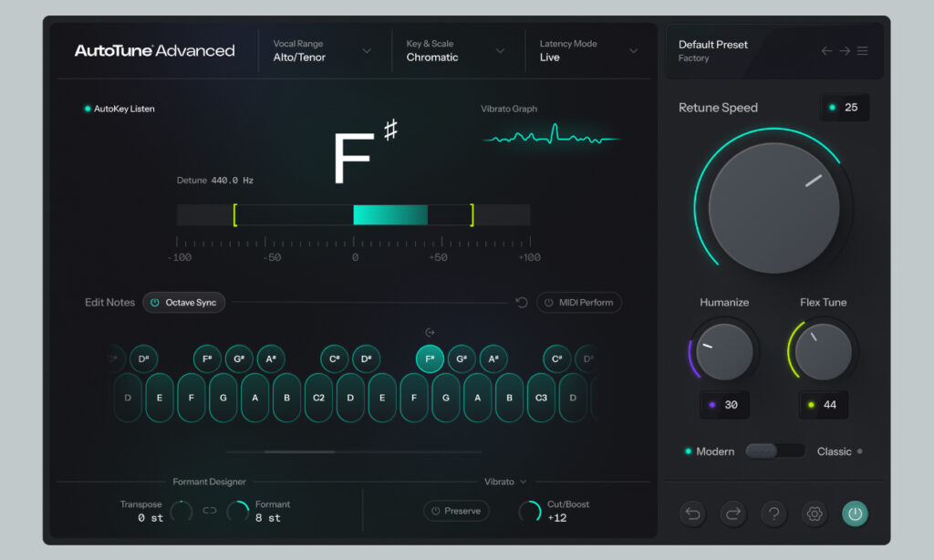Select the C3 note key
This screenshot has height=560, width=934.
tap(541, 398)
